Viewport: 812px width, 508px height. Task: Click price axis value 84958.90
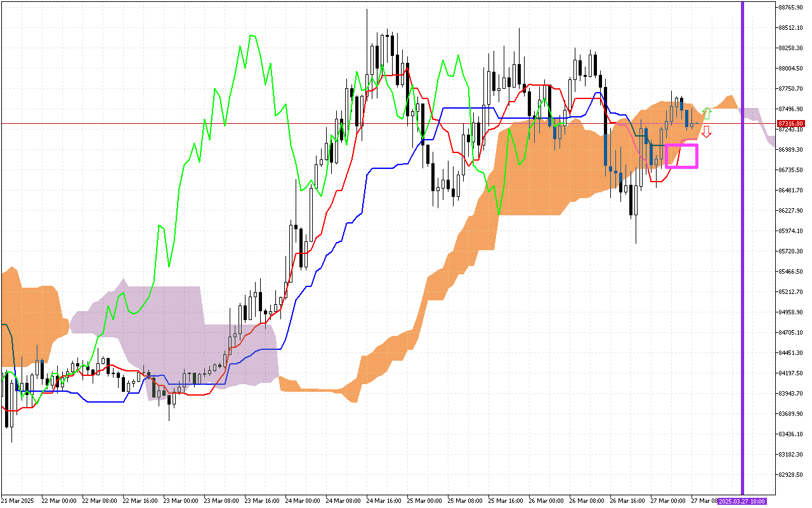(790, 312)
